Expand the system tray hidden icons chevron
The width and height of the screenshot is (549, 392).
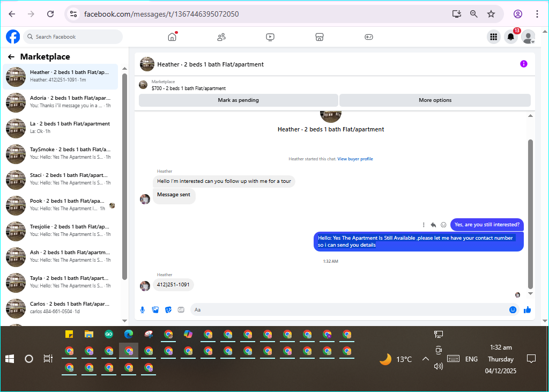click(425, 359)
